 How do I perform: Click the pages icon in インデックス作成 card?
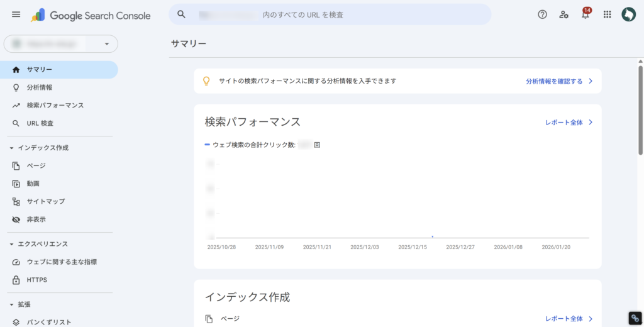point(209,319)
